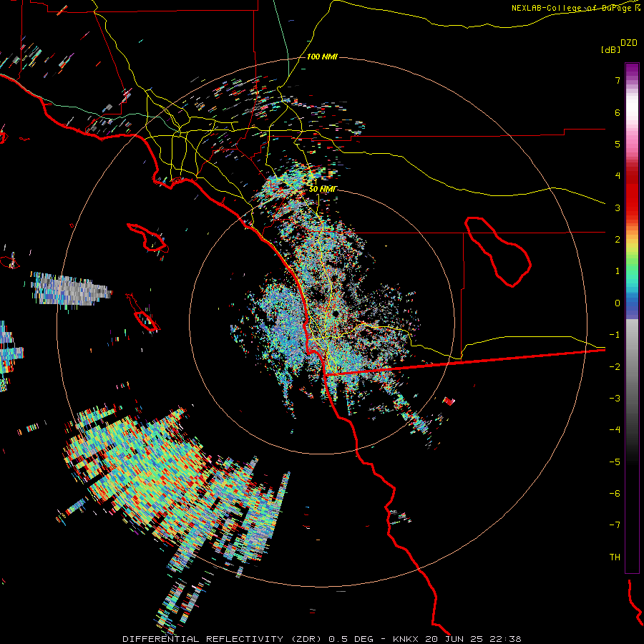Click the 50 NMI range ring label
This screenshot has width=644, height=644.
(323, 189)
